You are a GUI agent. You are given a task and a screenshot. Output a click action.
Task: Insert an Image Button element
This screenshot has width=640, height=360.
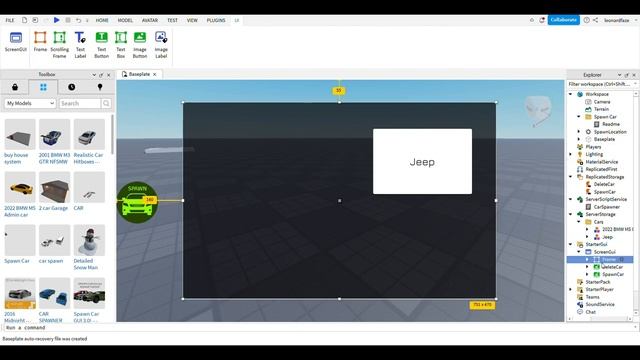(140, 44)
